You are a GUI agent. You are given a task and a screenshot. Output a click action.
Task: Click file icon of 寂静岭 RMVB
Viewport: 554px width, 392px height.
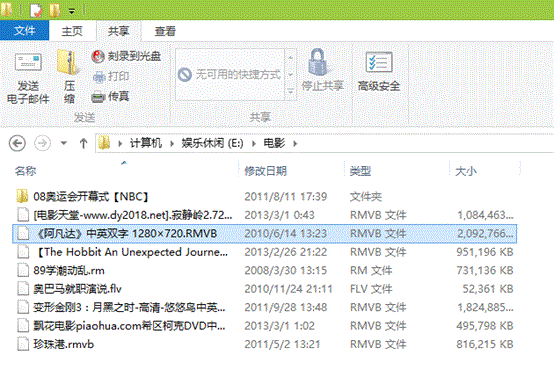pos(23,215)
